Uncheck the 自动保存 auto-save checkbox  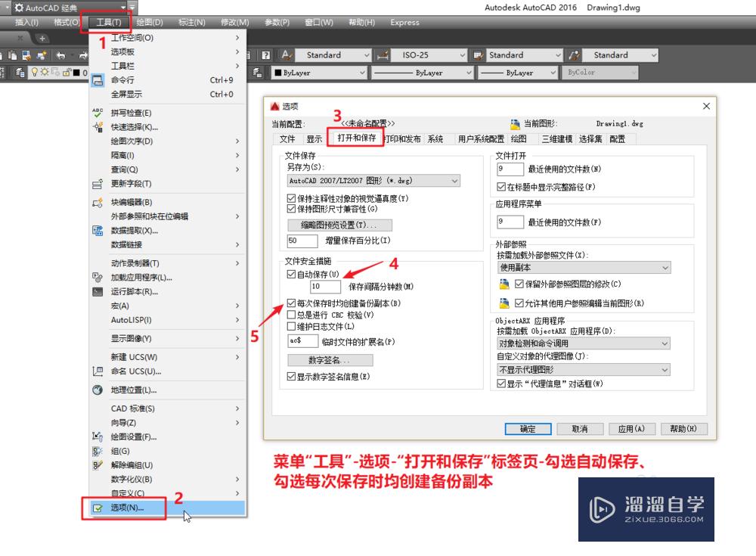click(x=291, y=274)
